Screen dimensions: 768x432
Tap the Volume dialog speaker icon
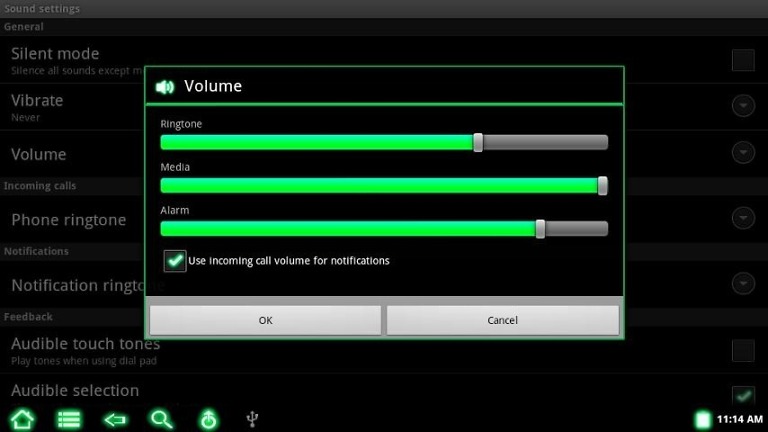(x=165, y=87)
